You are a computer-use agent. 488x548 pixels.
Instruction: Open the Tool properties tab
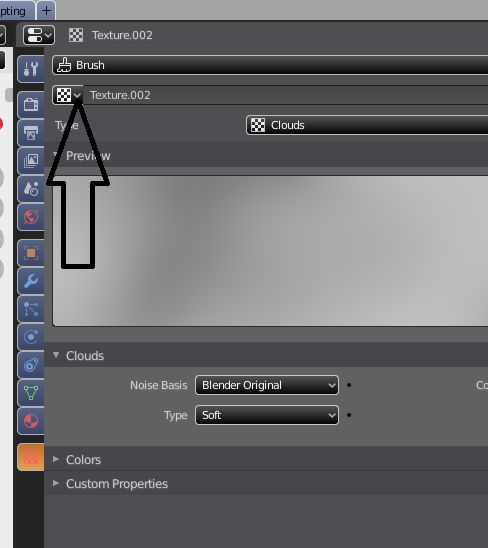point(31,69)
